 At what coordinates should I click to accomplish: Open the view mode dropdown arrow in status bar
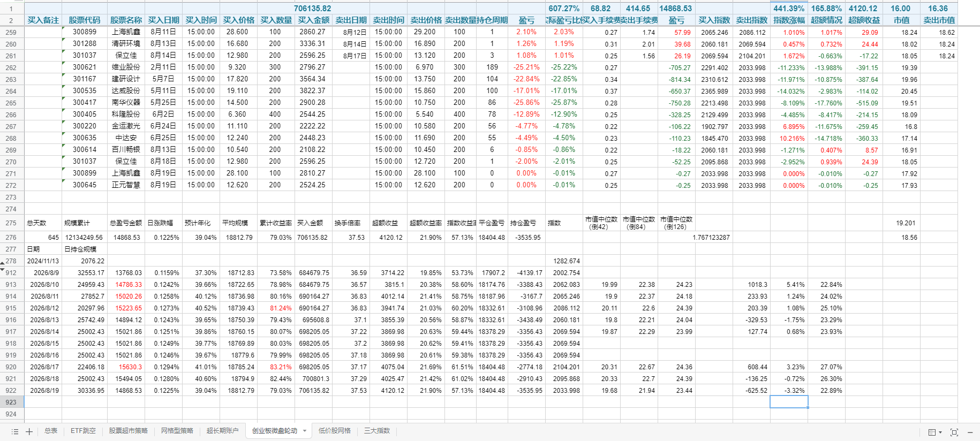click(x=940, y=432)
